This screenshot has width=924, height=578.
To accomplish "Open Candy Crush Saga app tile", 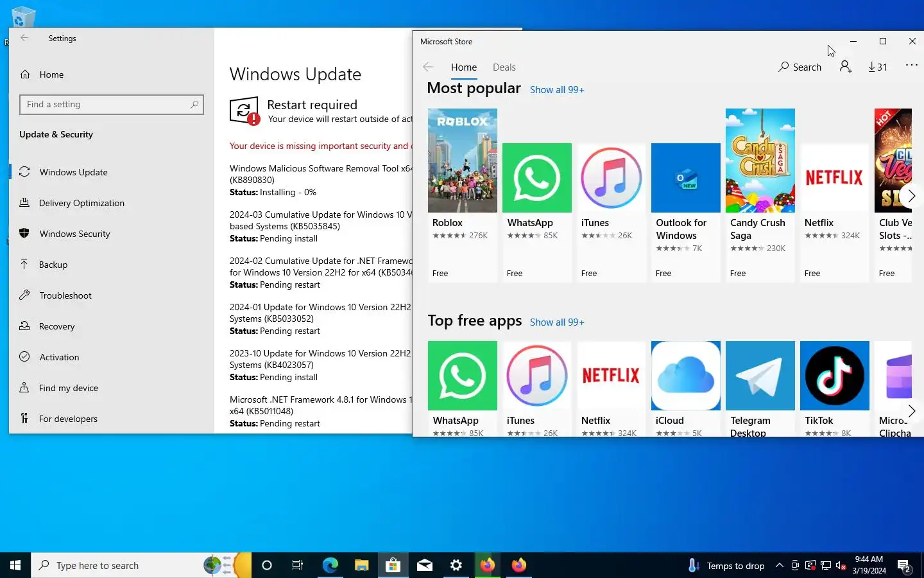I will (x=760, y=195).
